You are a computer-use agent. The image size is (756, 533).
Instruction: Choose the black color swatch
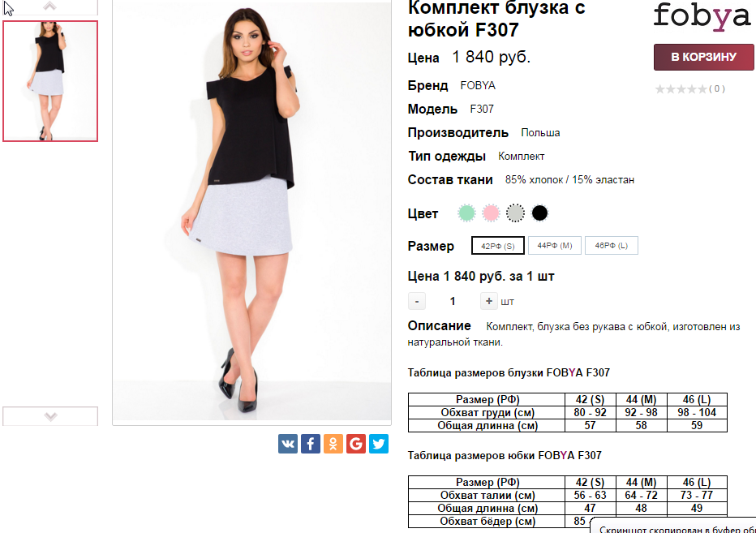(x=539, y=213)
